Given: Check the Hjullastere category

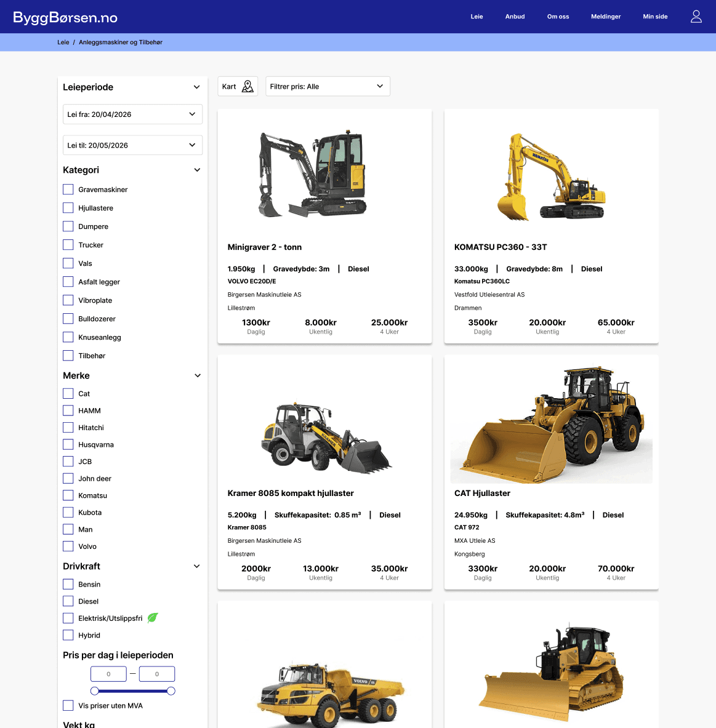Looking at the screenshot, I should pyautogui.click(x=68, y=208).
